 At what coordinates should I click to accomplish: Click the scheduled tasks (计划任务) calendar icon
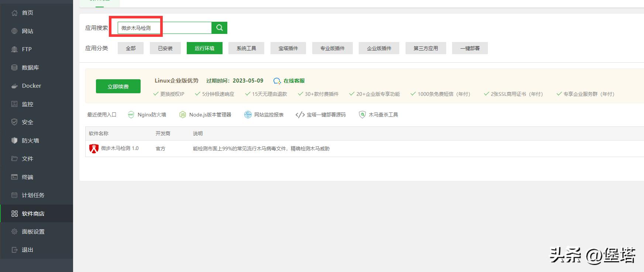(14, 195)
